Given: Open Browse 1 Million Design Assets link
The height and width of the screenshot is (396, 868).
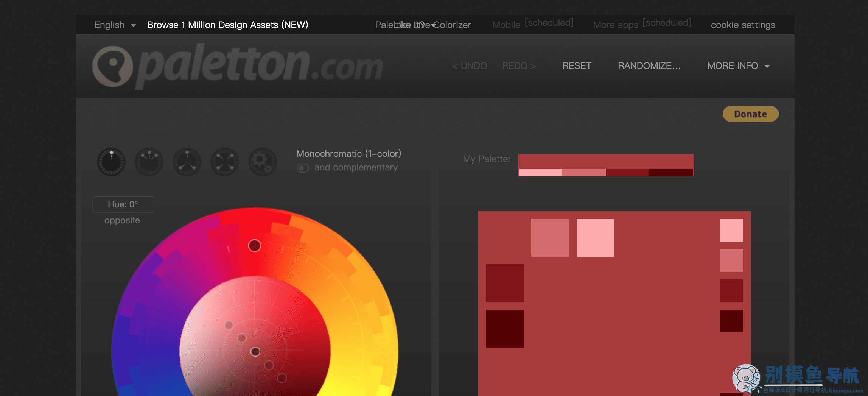Looking at the screenshot, I should pos(227,25).
